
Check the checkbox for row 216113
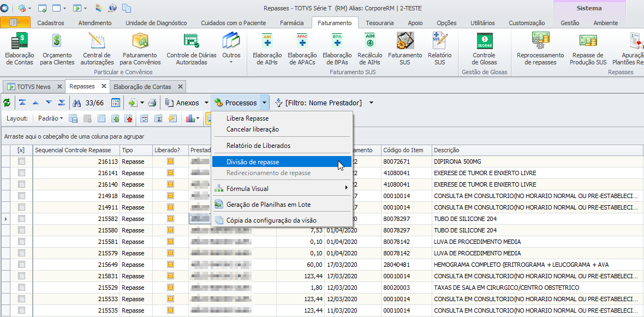[x=21, y=162]
